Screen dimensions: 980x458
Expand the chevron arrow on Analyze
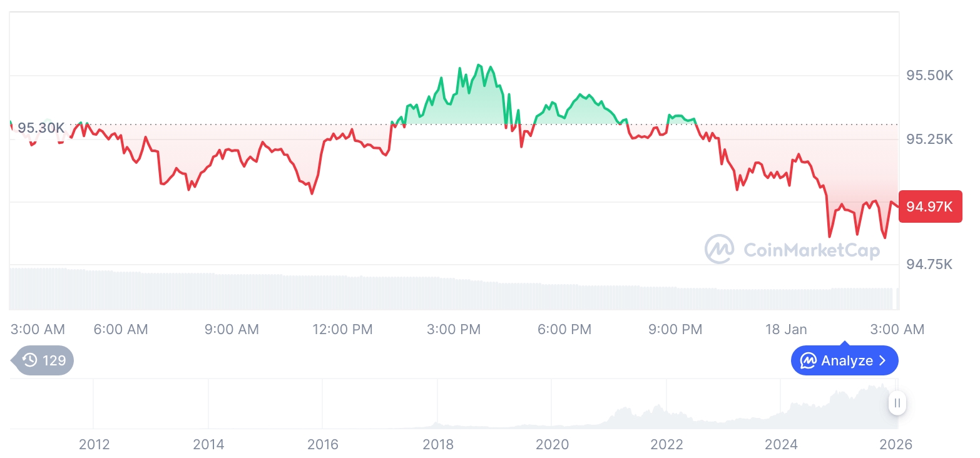[882, 360]
